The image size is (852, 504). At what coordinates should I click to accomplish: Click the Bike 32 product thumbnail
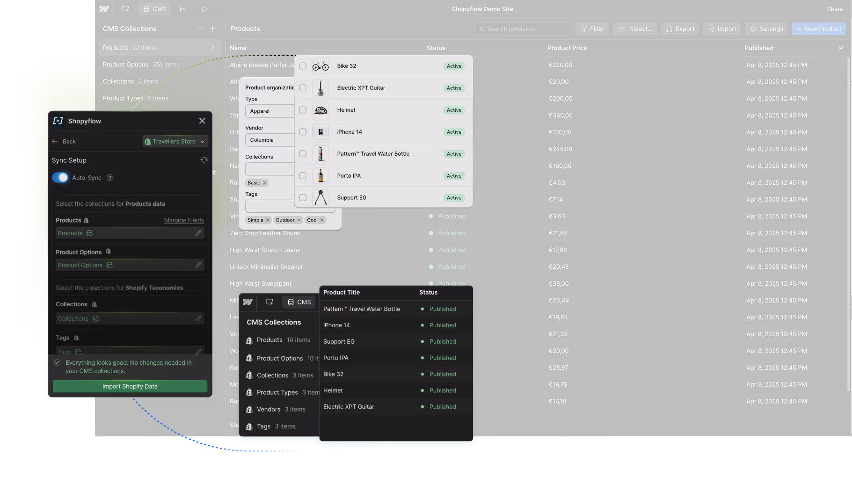(320, 66)
